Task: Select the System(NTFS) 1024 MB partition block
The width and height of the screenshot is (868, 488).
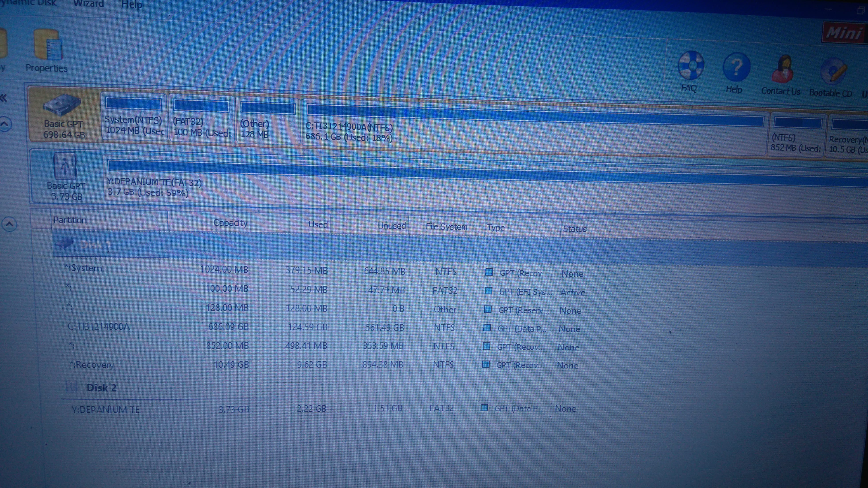Action: 134,117
